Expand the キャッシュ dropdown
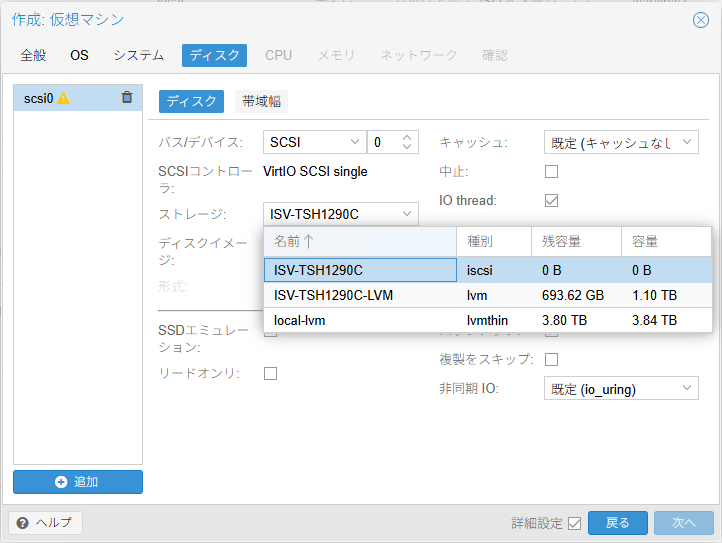Image resolution: width=722 pixels, height=543 pixels. (688, 143)
